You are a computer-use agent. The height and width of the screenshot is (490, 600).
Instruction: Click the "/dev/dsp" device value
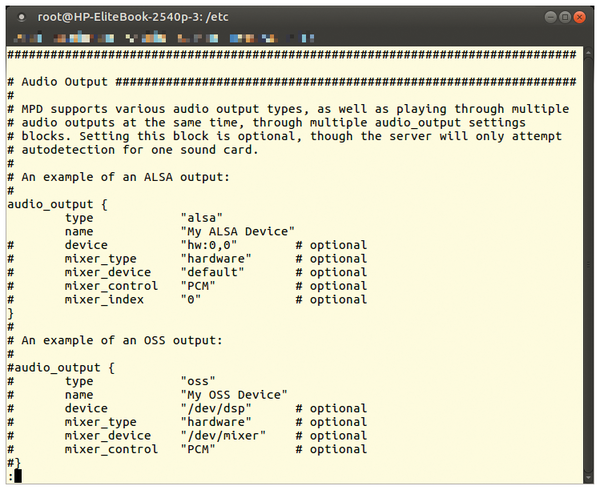click(x=216, y=408)
